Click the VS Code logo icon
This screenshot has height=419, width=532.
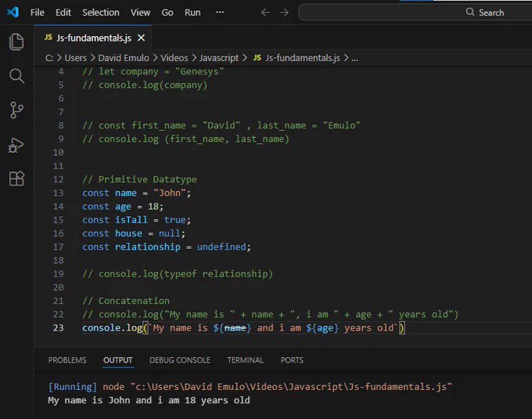coord(13,13)
